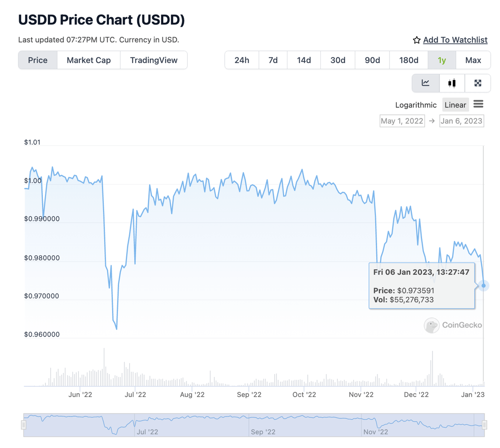500x448 pixels.
Task: Switch to Market Cap tab
Action: click(89, 60)
